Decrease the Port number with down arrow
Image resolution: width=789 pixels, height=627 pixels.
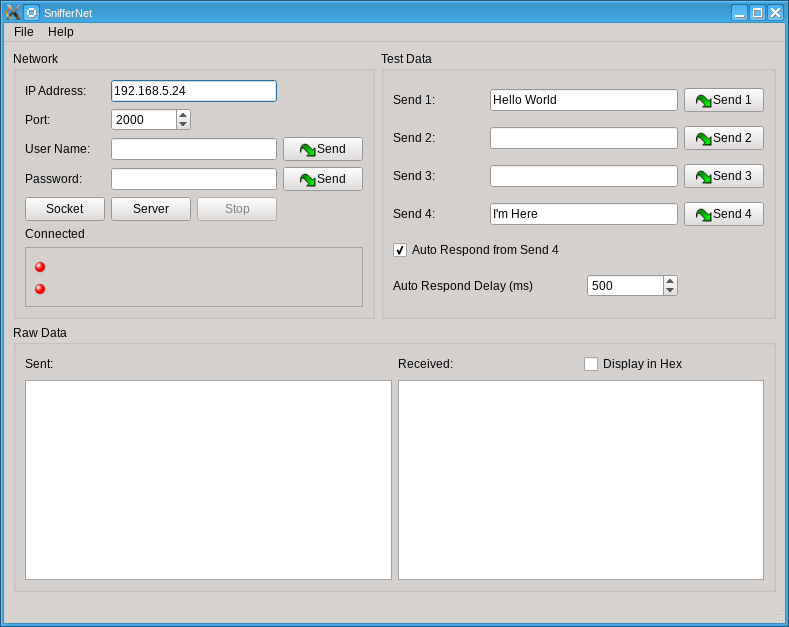click(183, 124)
